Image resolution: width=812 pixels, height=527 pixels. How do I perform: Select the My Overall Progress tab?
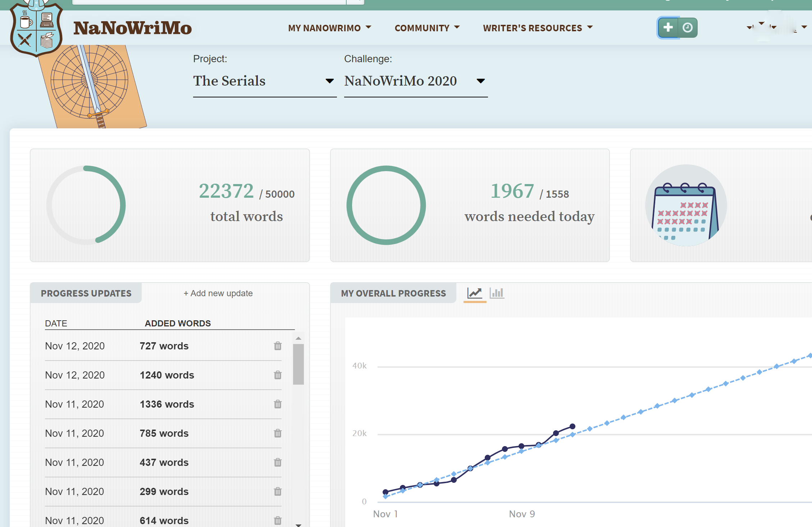[x=393, y=293]
